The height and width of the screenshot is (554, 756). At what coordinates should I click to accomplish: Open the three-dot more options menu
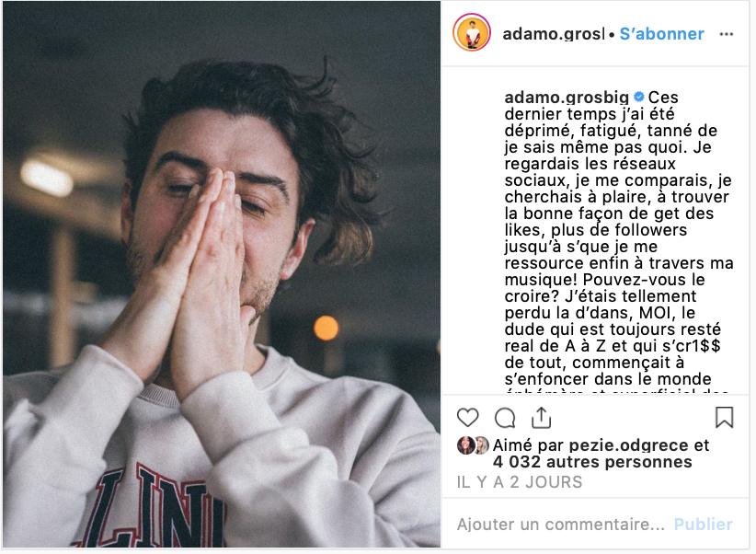726,34
